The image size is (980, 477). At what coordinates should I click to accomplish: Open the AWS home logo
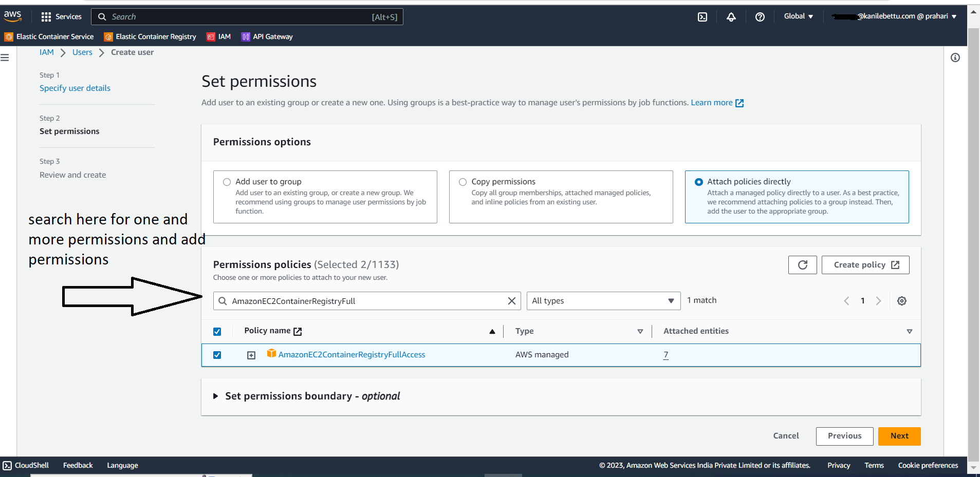click(x=13, y=16)
